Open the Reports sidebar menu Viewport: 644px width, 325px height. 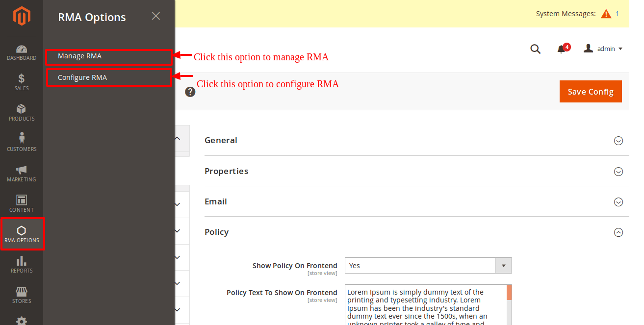22,265
